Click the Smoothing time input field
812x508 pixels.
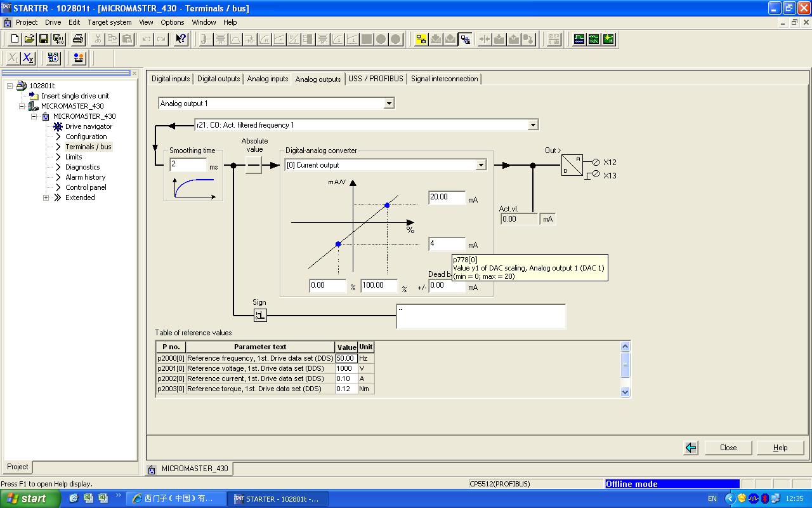pos(188,165)
